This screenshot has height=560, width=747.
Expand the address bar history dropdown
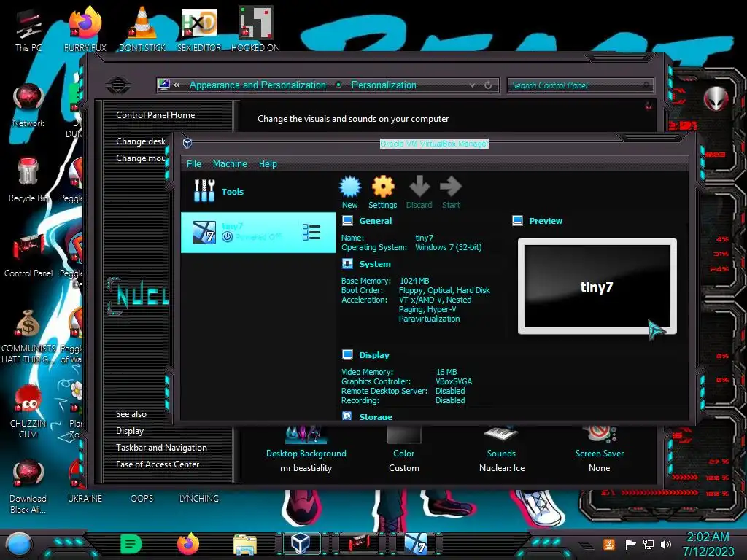472,85
